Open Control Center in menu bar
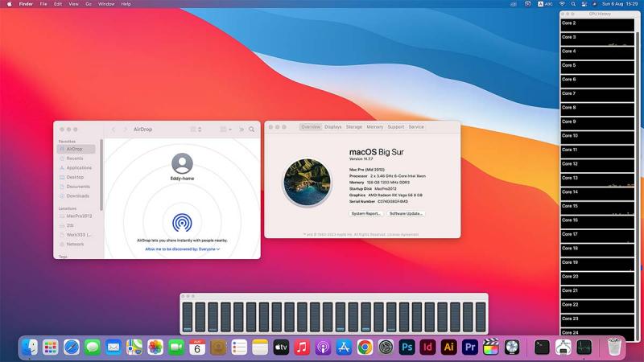The height and width of the screenshot is (362, 644). click(584, 4)
